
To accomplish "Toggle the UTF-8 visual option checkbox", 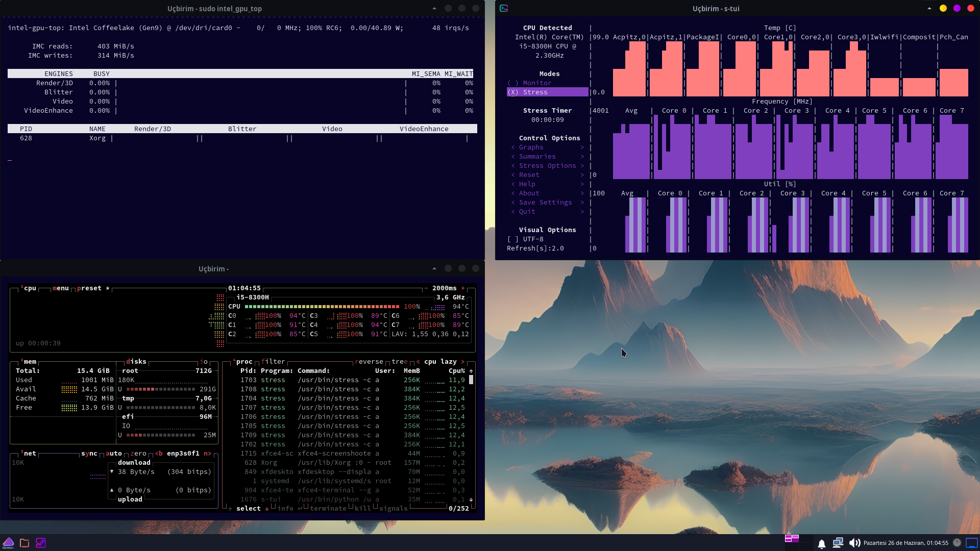I will (512, 239).
